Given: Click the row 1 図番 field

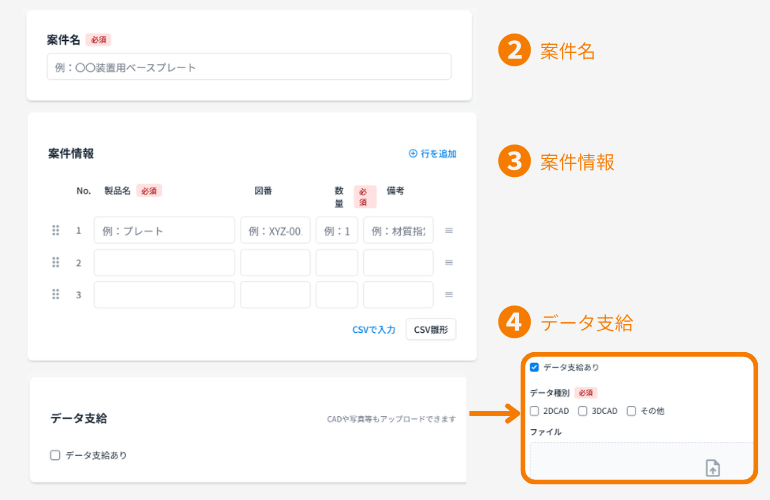Looking at the screenshot, I should (x=275, y=230).
